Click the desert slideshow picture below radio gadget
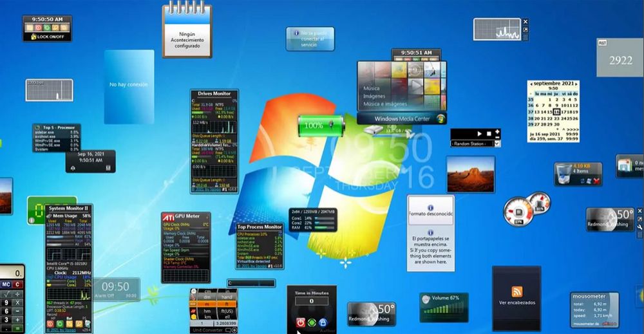The image size is (644, 334). (471, 174)
